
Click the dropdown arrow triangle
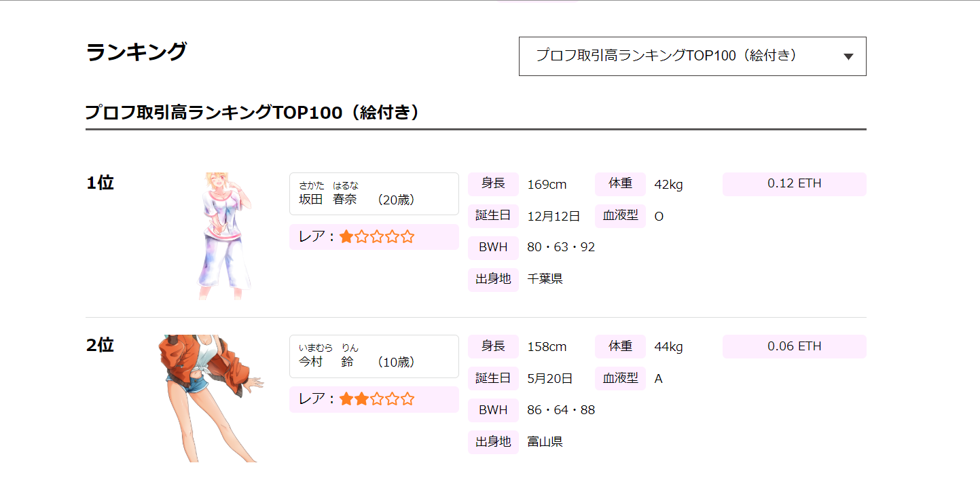point(848,56)
